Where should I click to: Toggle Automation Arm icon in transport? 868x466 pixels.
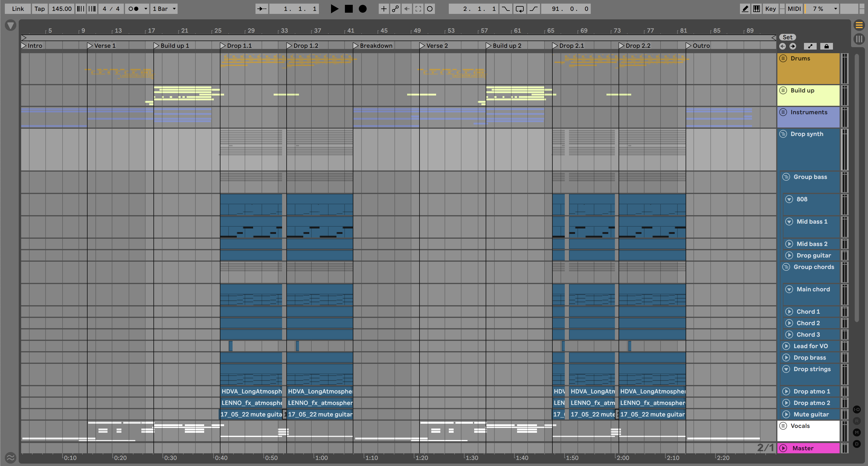pyautogui.click(x=395, y=9)
